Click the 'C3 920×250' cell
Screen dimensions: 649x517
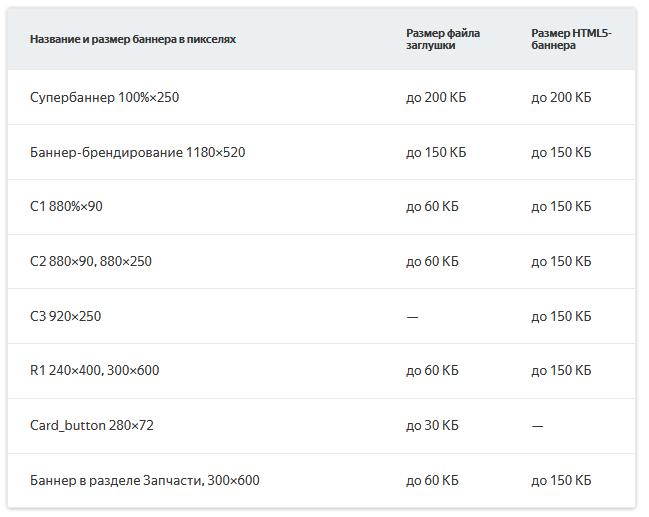coord(65,316)
